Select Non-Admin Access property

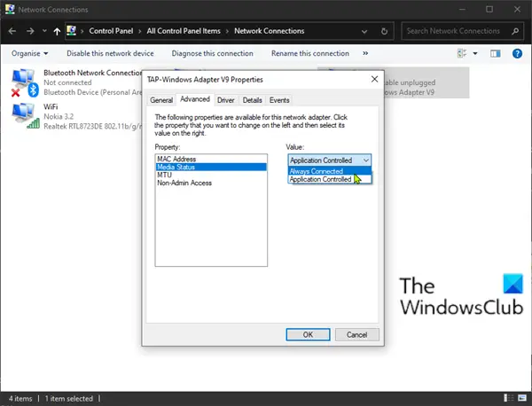coord(211,183)
